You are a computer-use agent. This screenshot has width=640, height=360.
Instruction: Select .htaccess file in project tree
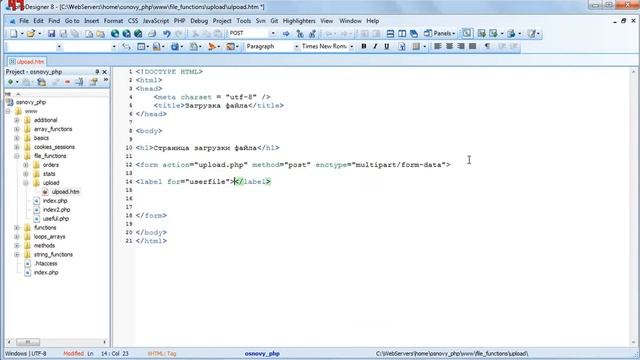tap(46, 264)
